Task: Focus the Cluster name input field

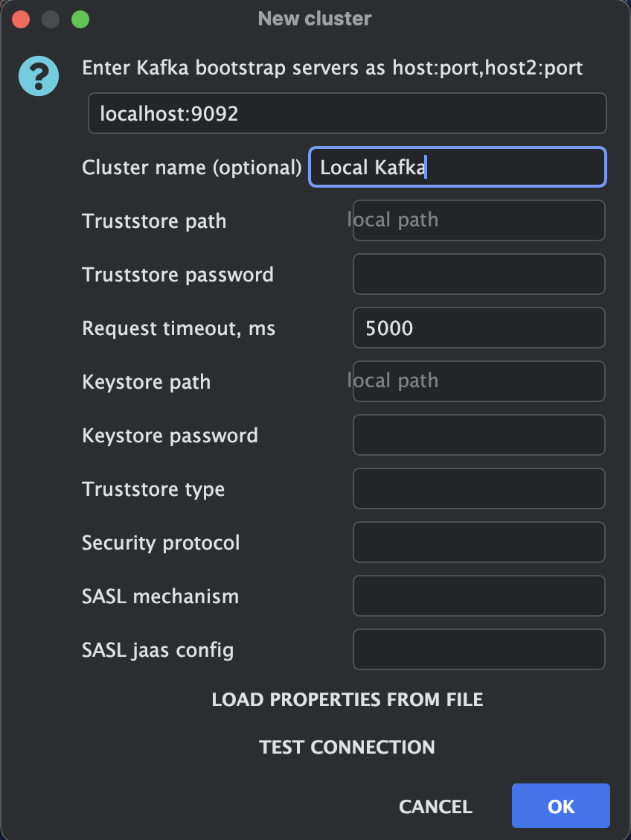Action: pos(457,167)
